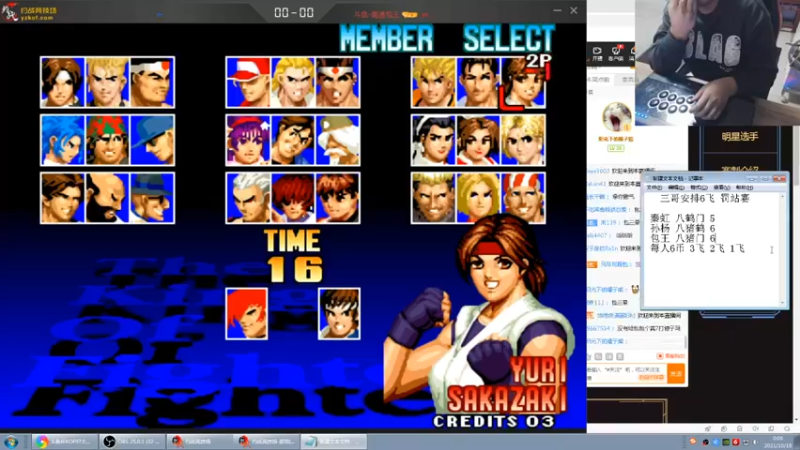This screenshot has height=450, width=800.
Task: Click the Notepad line '包王 八猪门 6'
Action: pos(683,238)
